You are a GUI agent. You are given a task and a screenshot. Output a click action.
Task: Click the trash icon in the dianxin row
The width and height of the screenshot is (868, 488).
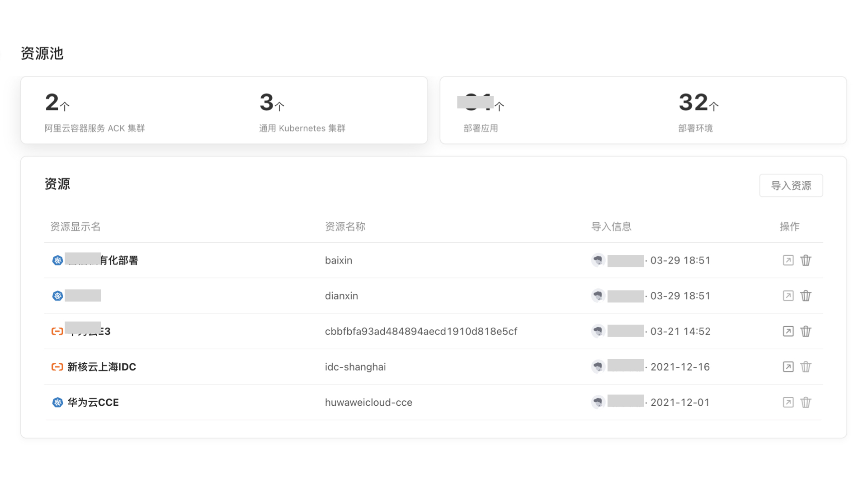pyautogui.click(x=806, y=296)
